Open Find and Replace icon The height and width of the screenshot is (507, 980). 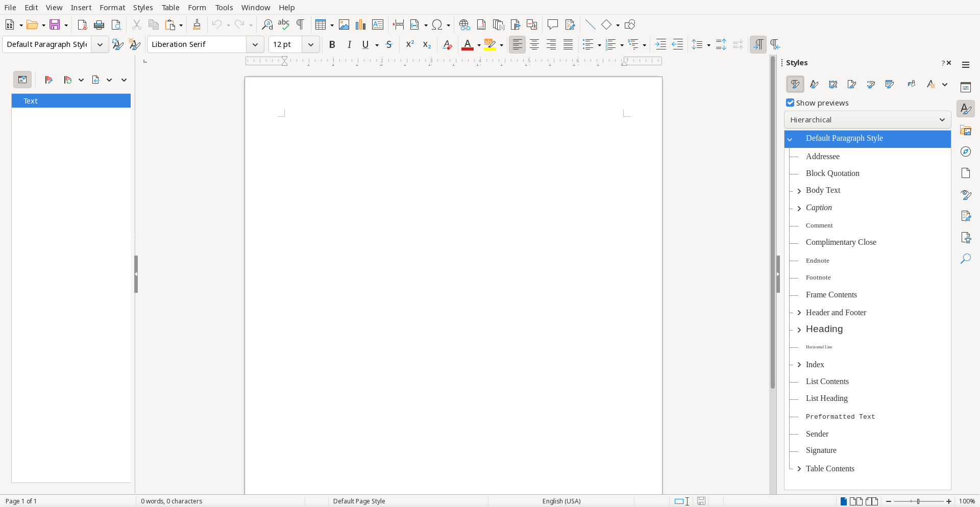tap(267, 24)
